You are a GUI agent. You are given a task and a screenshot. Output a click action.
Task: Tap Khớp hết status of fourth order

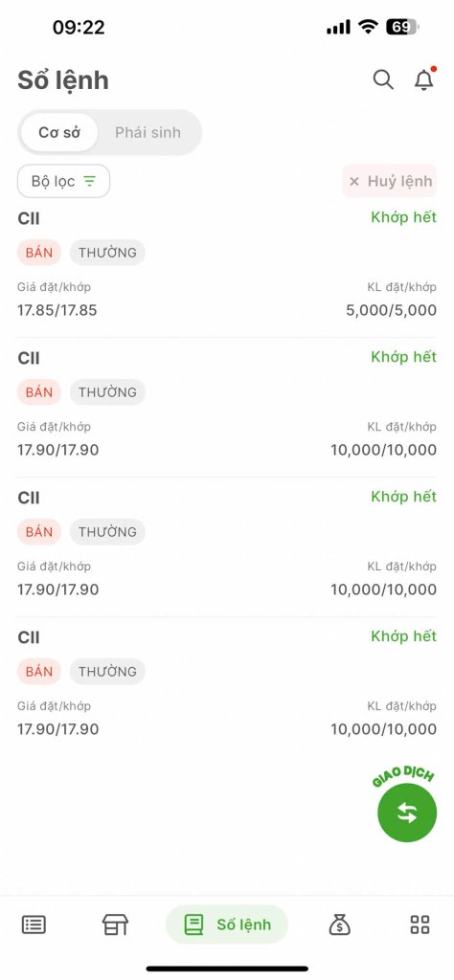[404, 636]
